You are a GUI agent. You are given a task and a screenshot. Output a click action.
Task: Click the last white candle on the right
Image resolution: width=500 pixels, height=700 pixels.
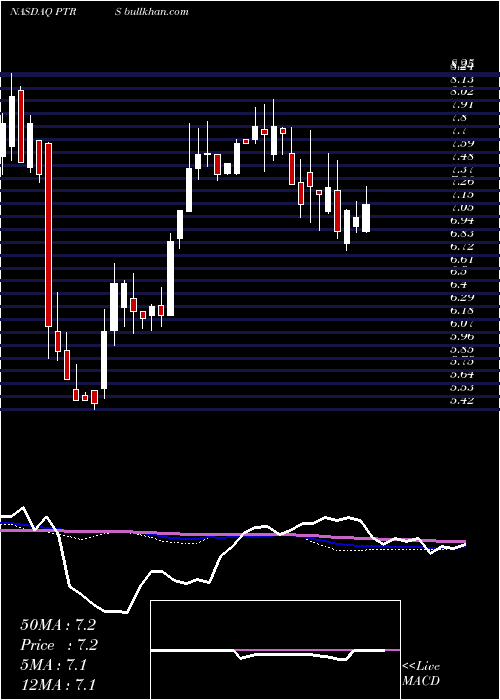(366, 218)
